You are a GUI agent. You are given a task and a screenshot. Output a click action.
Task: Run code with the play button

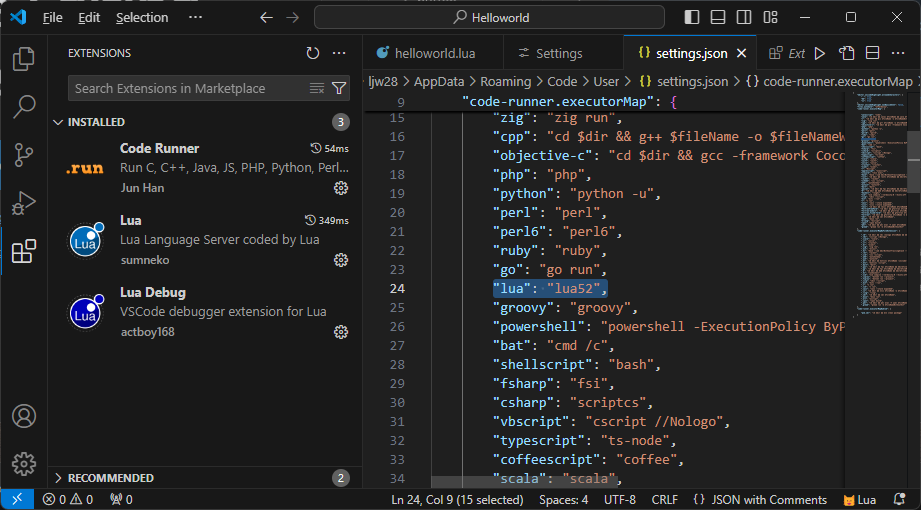coord(820,53)
